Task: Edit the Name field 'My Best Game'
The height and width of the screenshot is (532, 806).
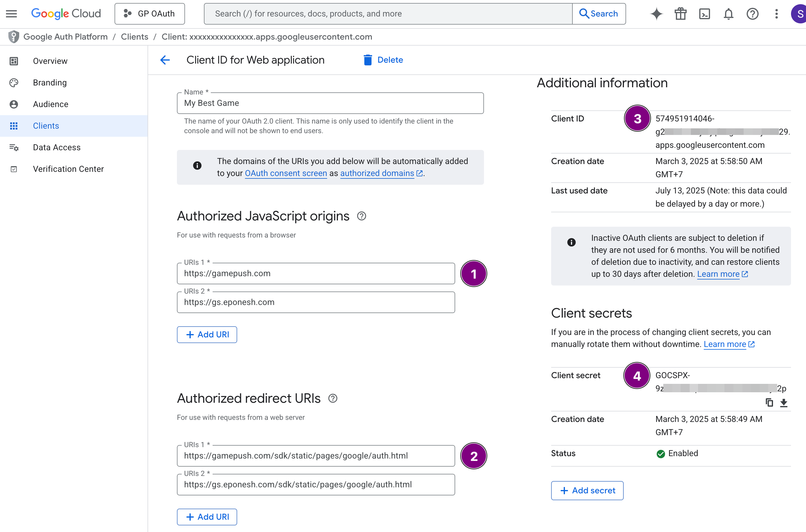Action: pyautogui.click(x=330, y=103)
